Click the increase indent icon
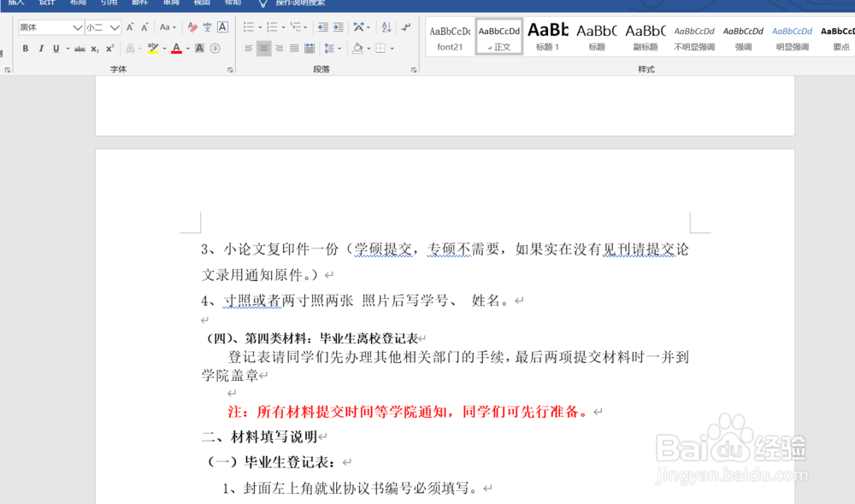 (x=337, y=27)
